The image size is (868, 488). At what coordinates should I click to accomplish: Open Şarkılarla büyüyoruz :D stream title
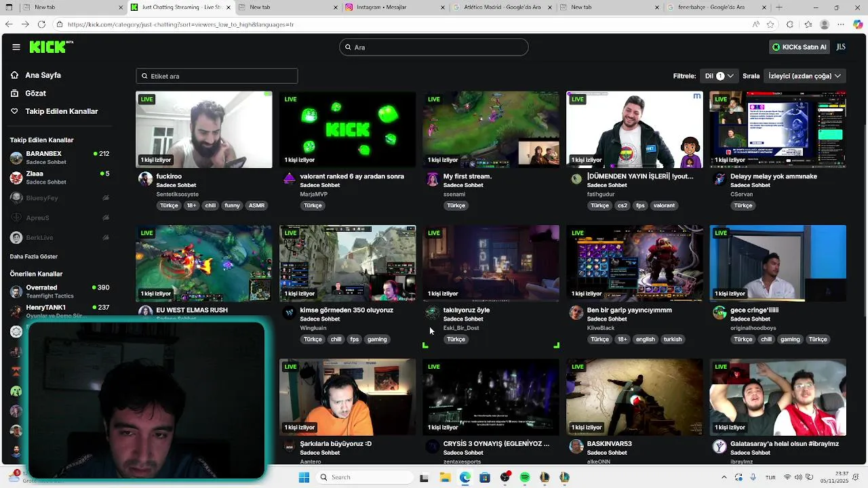coord(336,443)
